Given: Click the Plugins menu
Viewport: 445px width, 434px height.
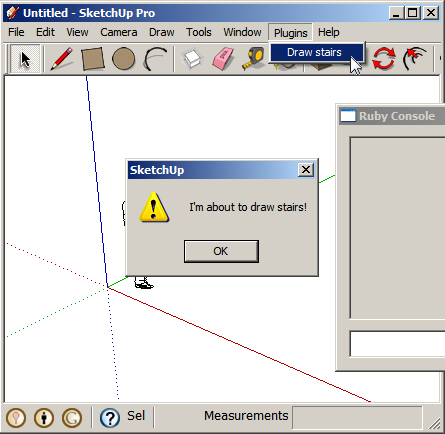Looking at the screenshot, I should [290, 33].
